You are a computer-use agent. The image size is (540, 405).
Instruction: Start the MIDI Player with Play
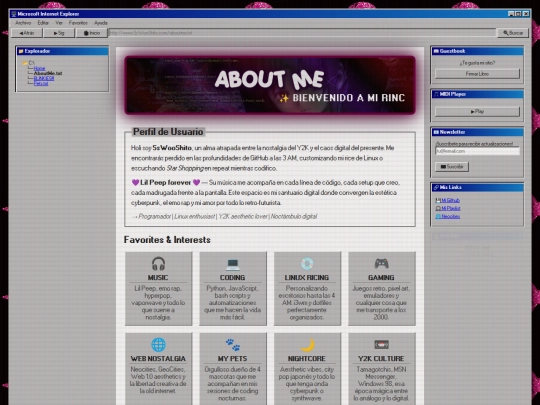[477, 112]
